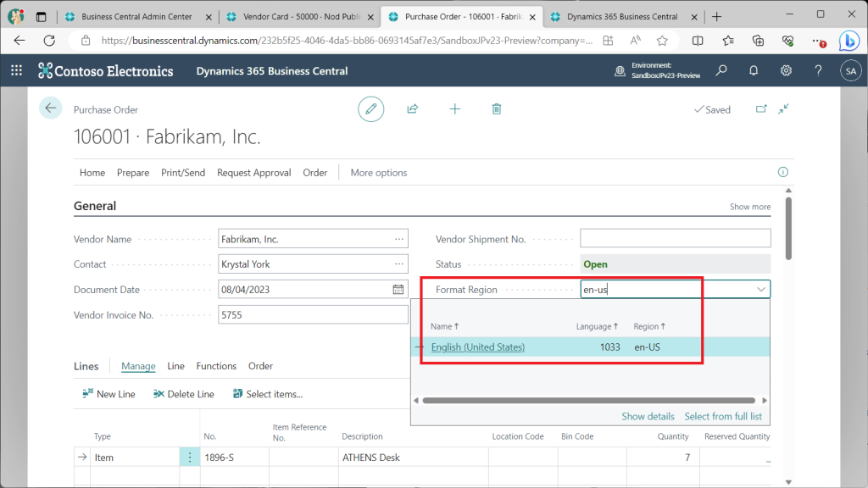Open the Prepare menu
The height and width of the screenshot is (488, 868).
click(133, 173)
